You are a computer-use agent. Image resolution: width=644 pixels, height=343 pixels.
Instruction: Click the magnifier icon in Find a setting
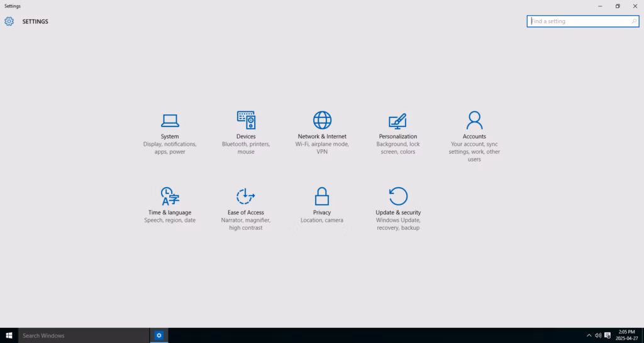[634, 21]
